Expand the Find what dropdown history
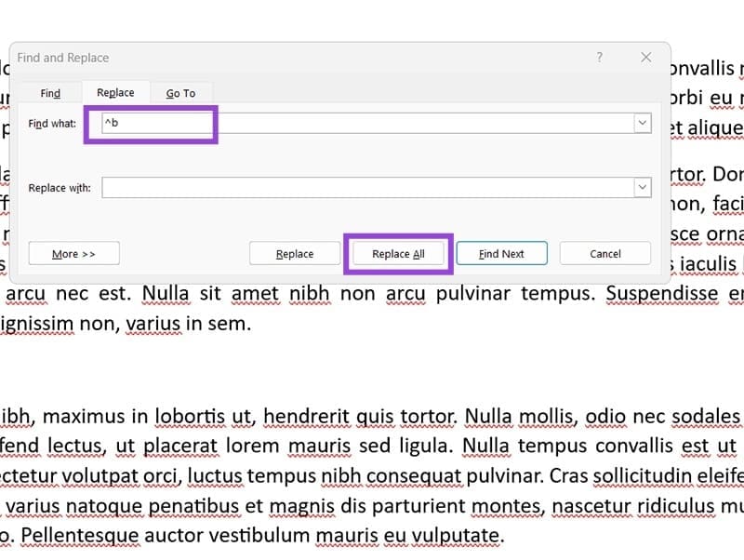The width and height of the screenshot is (744, 560). coord(643,123)
